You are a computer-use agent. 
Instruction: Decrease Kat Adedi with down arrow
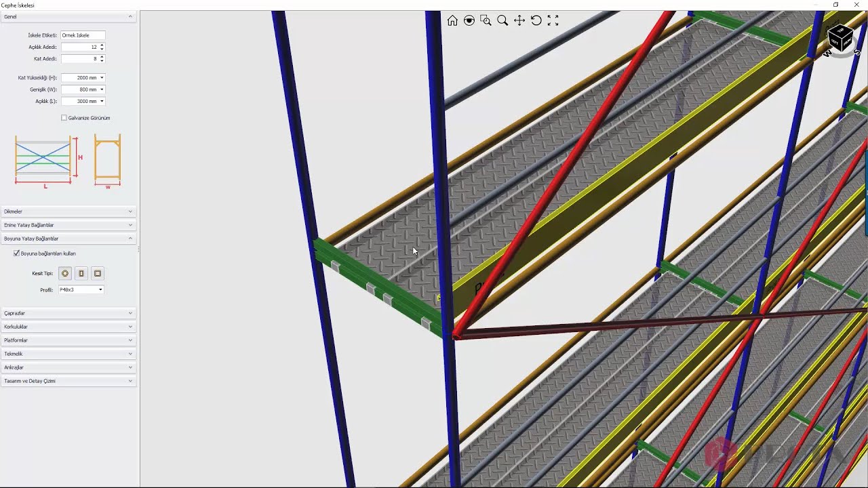102,61
